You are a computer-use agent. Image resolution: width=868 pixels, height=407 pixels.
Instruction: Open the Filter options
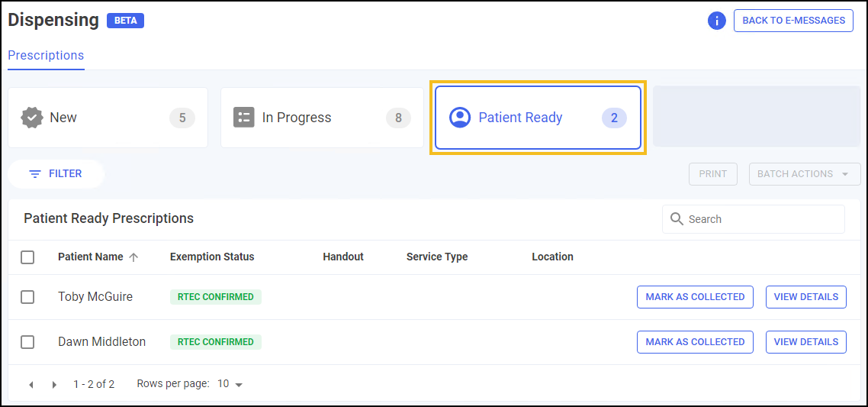pos(56,174)
